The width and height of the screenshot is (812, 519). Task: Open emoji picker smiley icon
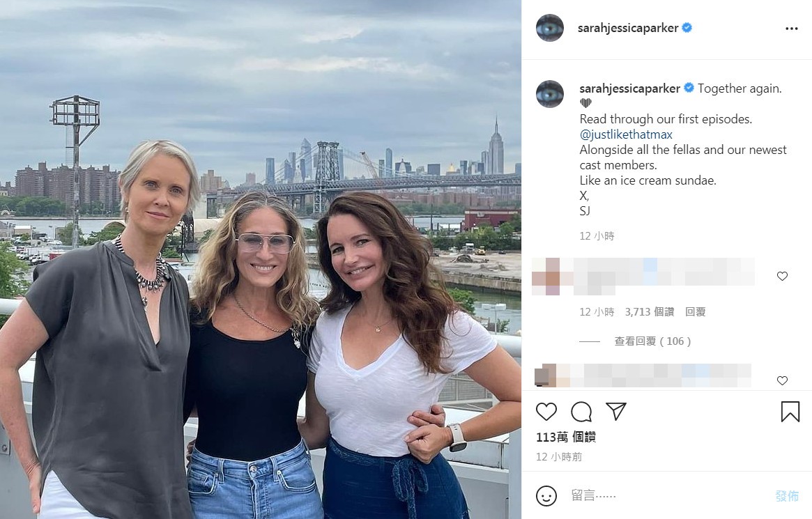click(x=546, y=495)
